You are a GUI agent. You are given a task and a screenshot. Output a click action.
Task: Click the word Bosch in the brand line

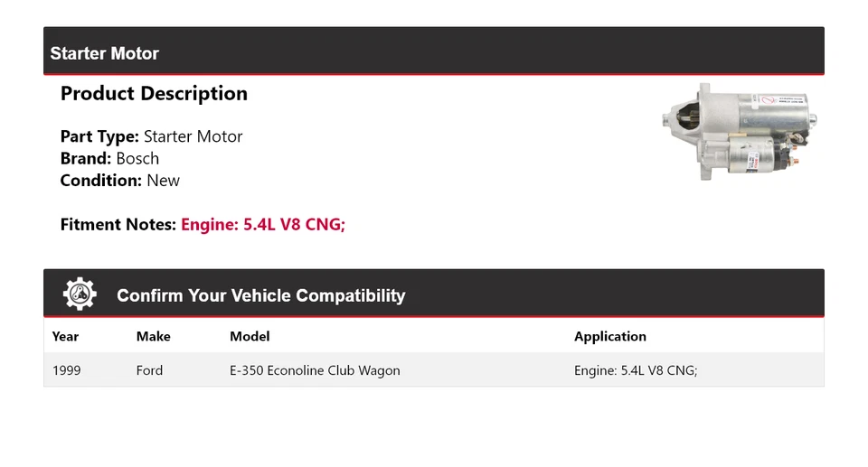point(137,159)
